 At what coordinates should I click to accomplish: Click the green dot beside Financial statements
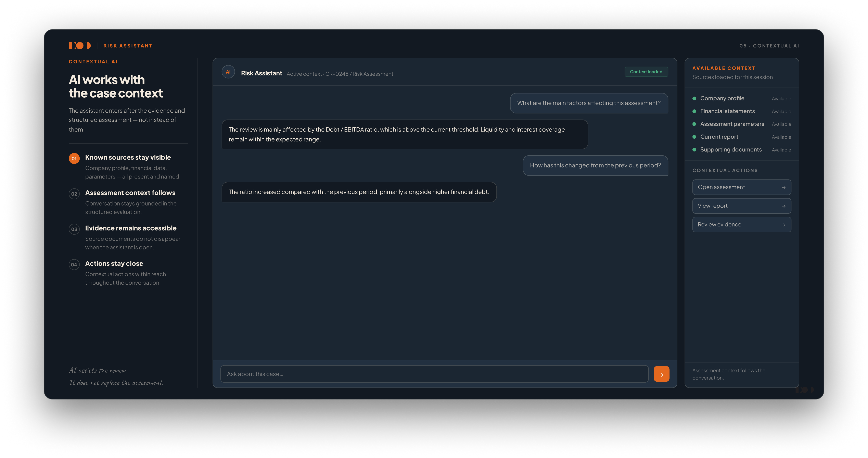(x=694, y=111)
